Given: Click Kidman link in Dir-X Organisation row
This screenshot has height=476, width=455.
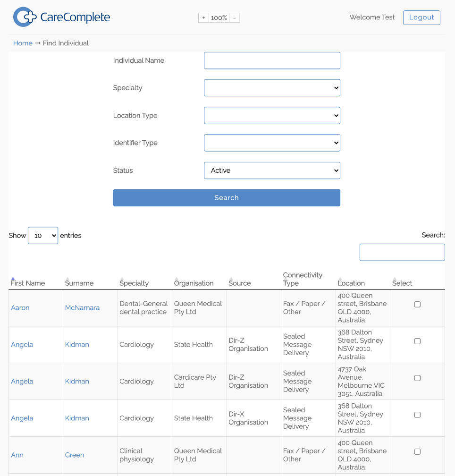Looking at the screenshot, I should coord(77,418).
